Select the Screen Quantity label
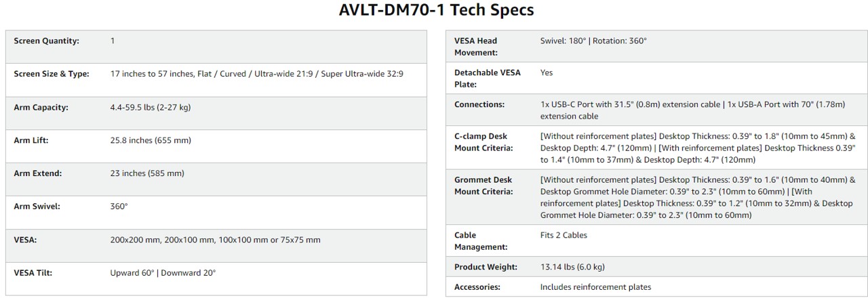The height and width of the screenshot is (298, 868). pos(46,41)
